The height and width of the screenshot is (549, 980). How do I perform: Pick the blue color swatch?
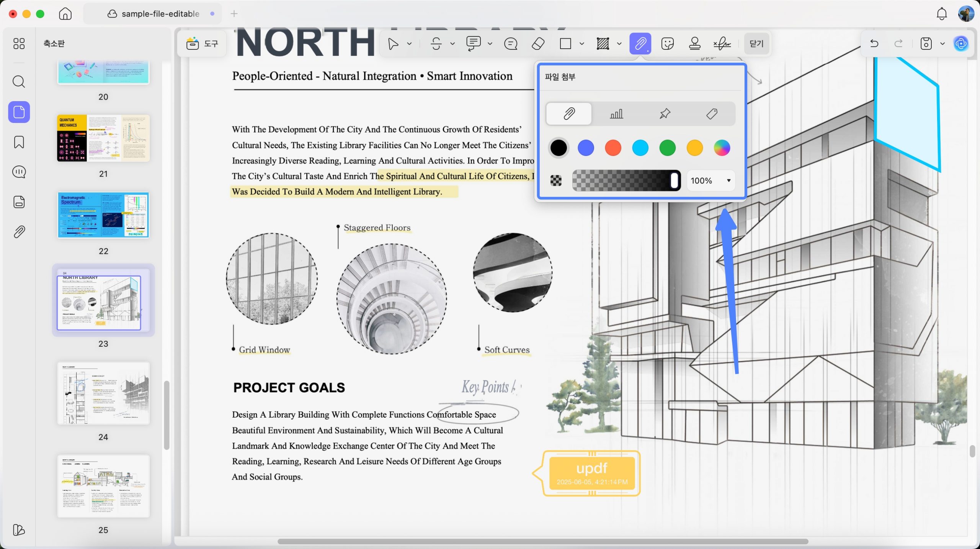tap(586, 148)
